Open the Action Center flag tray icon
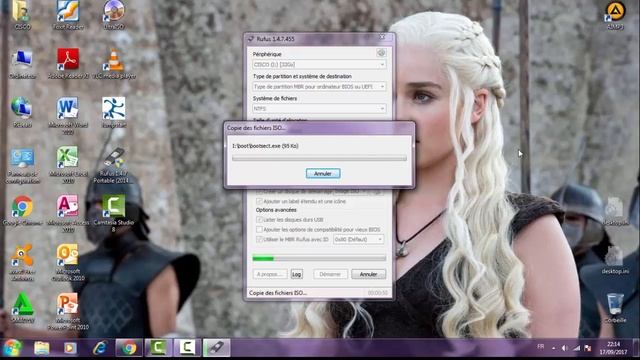Screen dimensions: 640x360 588,348
